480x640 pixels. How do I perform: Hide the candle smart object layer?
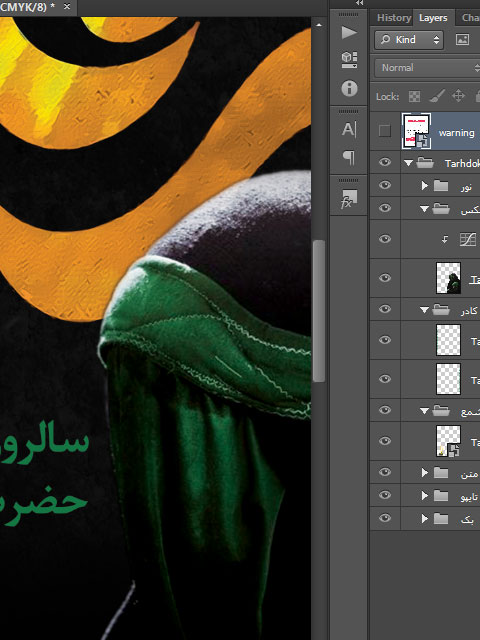pos(384,441)
